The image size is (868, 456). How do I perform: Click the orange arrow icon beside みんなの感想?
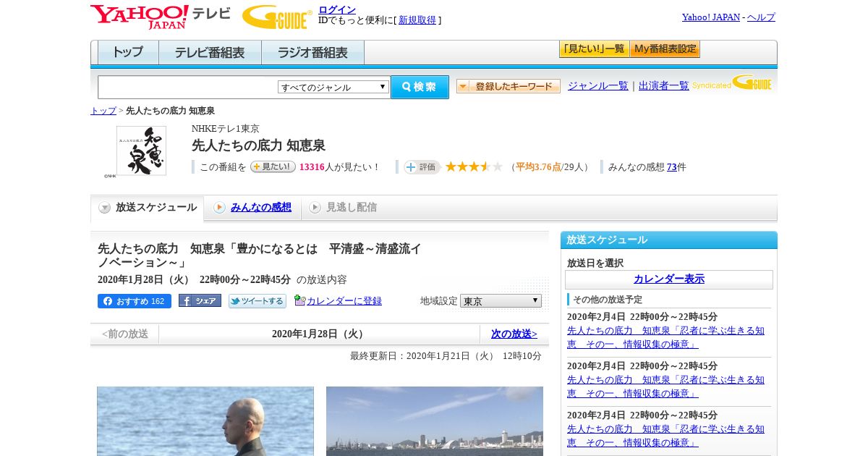[x=219, y=208]
